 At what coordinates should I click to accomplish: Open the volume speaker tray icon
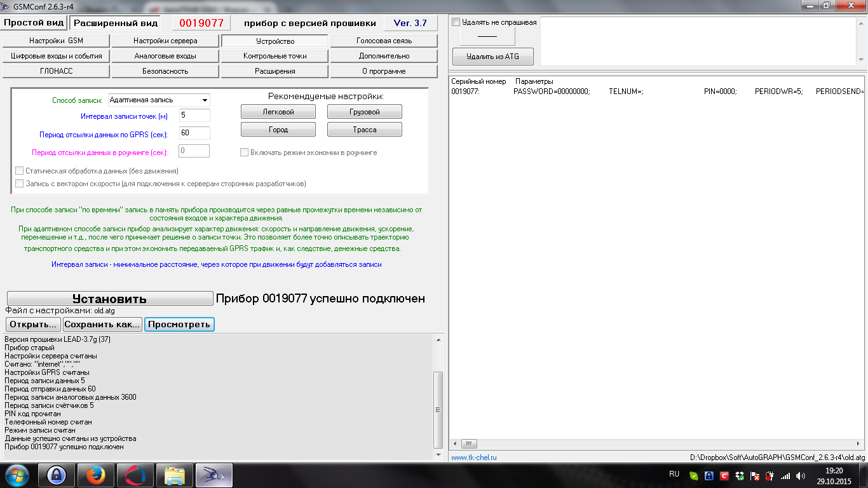click(x=800, y=475)
